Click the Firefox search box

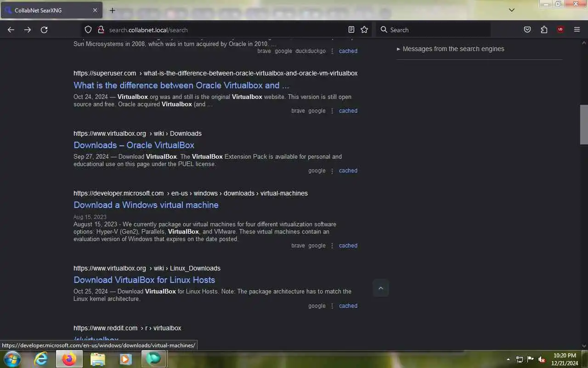433,30
